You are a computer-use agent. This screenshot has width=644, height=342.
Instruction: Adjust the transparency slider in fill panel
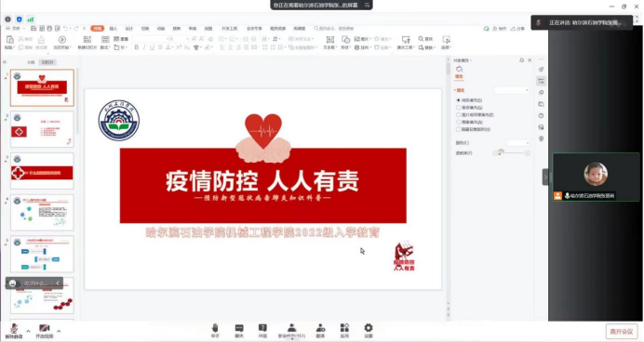(512, 153)
